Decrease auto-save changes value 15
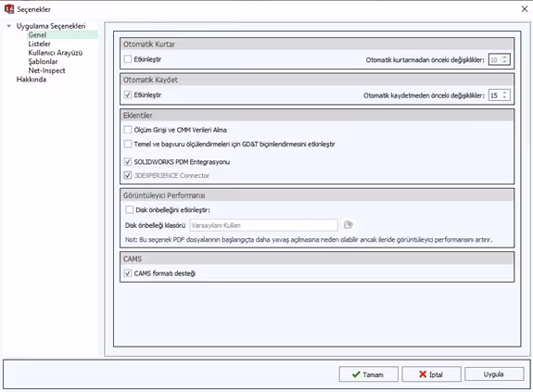533x392 pixels. (x=504, y=98)
